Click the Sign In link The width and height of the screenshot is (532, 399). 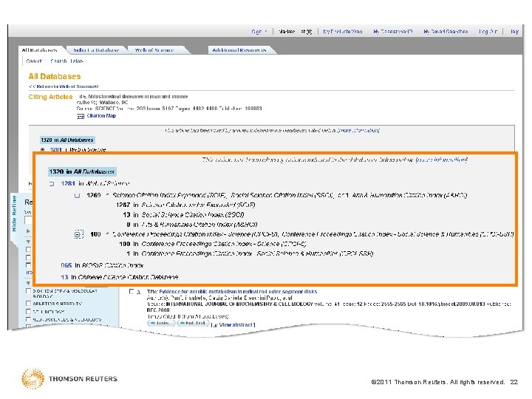(259, 32)
